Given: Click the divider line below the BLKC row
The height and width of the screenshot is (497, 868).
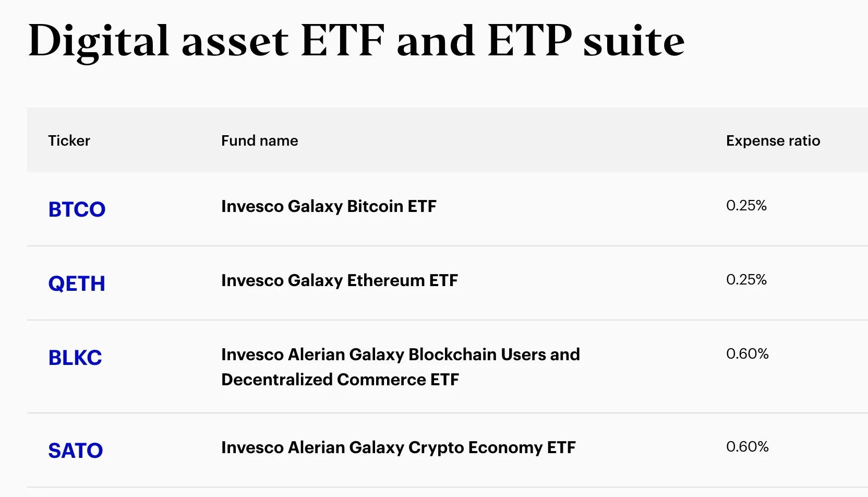Looking at the screenshot, I should [x=447, y=413].
